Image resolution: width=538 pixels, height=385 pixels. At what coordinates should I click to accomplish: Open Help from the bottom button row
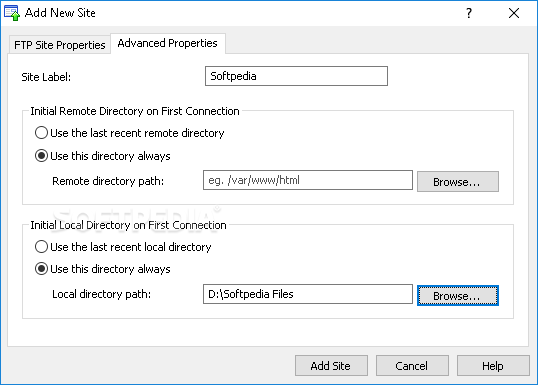493,366
